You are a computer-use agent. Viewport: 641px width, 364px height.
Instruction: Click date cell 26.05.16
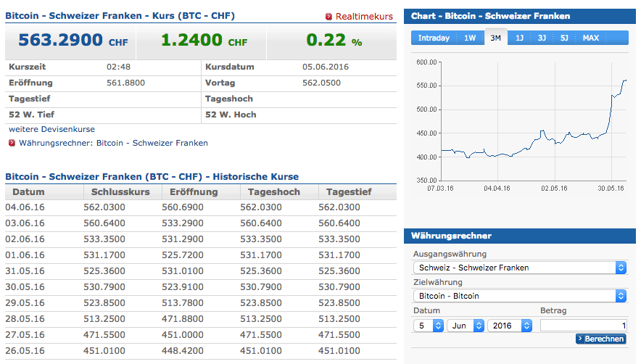pyautogui.click(x=25, y=351)
